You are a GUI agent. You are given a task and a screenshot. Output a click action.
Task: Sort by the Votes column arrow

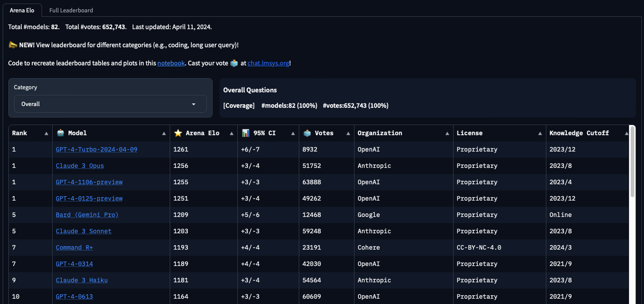[348, 133]
